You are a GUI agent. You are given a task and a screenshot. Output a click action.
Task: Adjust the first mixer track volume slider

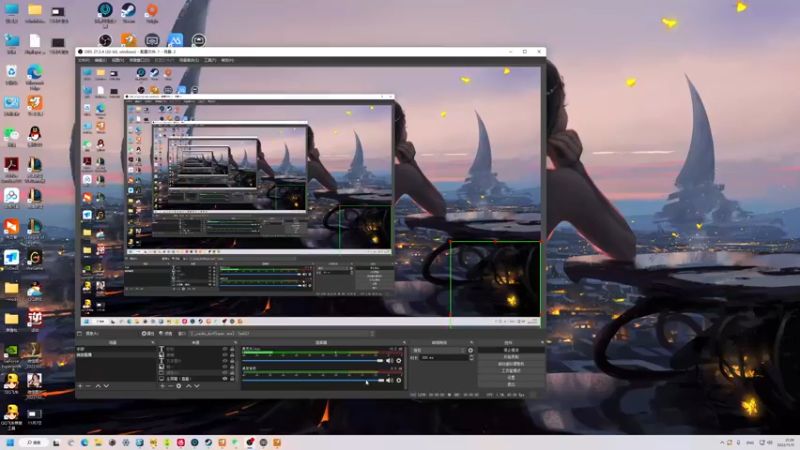point(313,360)
